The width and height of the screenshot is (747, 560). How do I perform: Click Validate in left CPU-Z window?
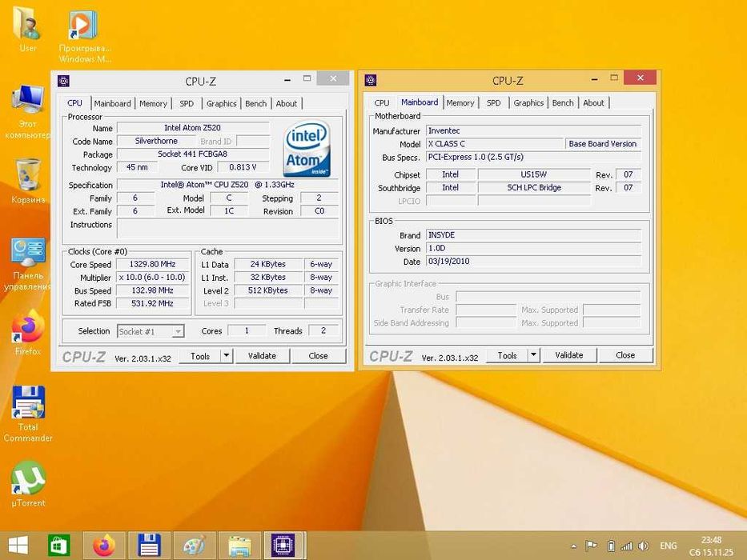coord(262,356)
